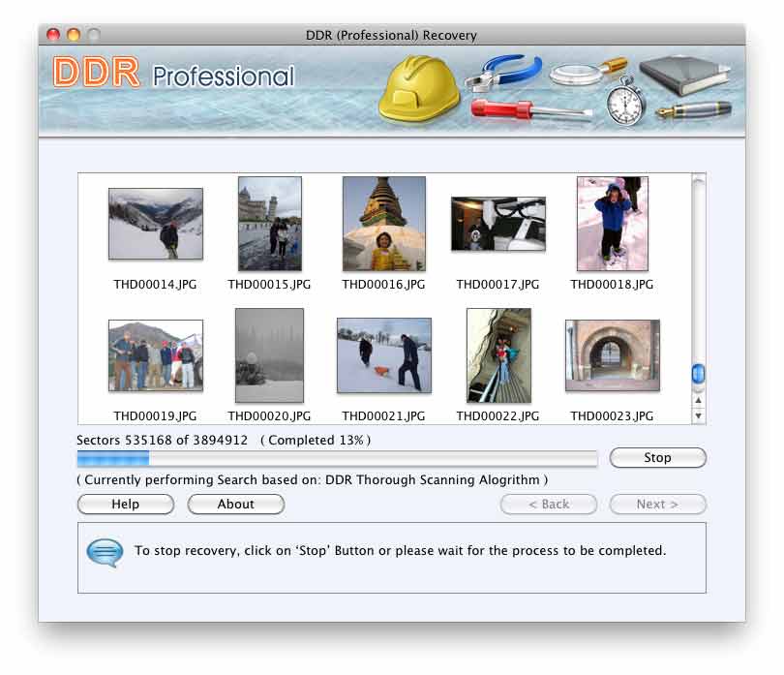Screen dimensions: 784x675
Task: Click the file name THD00022.JPG
Action: coord(498,416)
